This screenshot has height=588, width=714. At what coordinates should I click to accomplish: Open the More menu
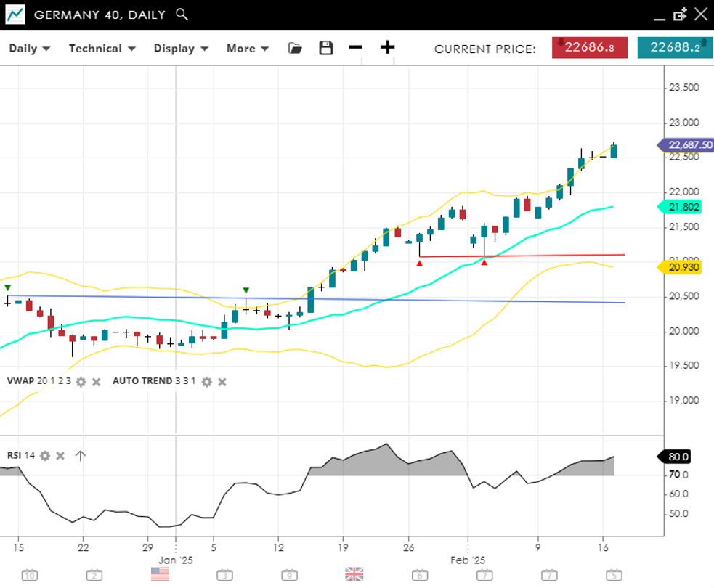point(248,49)
